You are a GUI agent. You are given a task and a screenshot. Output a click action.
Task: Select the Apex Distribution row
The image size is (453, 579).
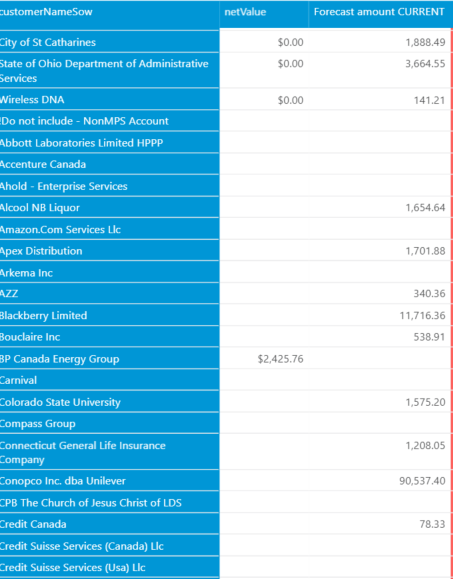pos(109,250)
